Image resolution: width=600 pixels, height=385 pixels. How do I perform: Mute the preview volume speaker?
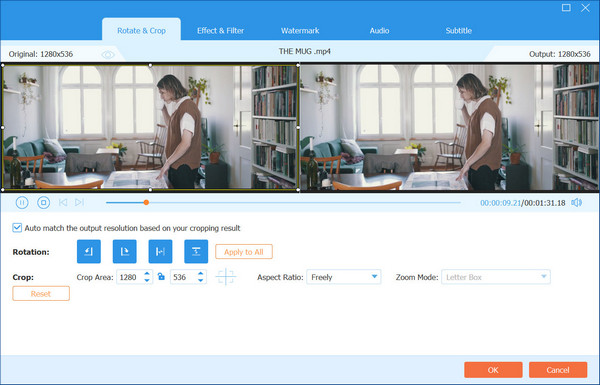click(577, 202)
